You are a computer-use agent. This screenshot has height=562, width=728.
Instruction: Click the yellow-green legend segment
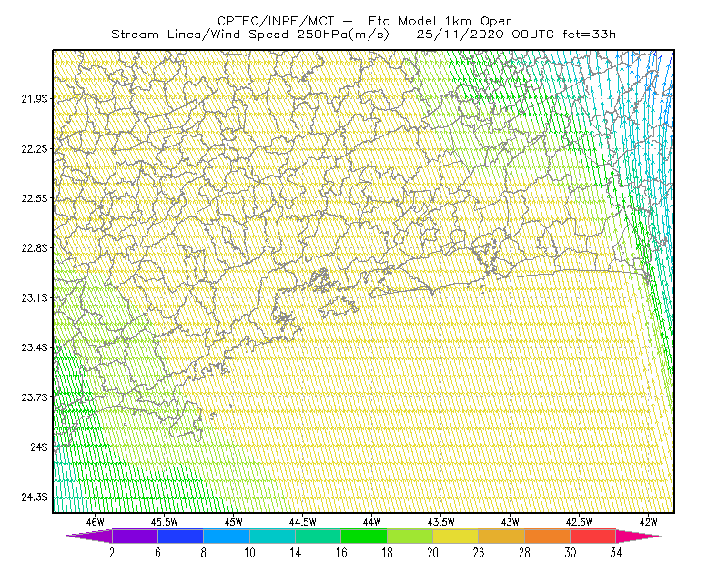410,536
